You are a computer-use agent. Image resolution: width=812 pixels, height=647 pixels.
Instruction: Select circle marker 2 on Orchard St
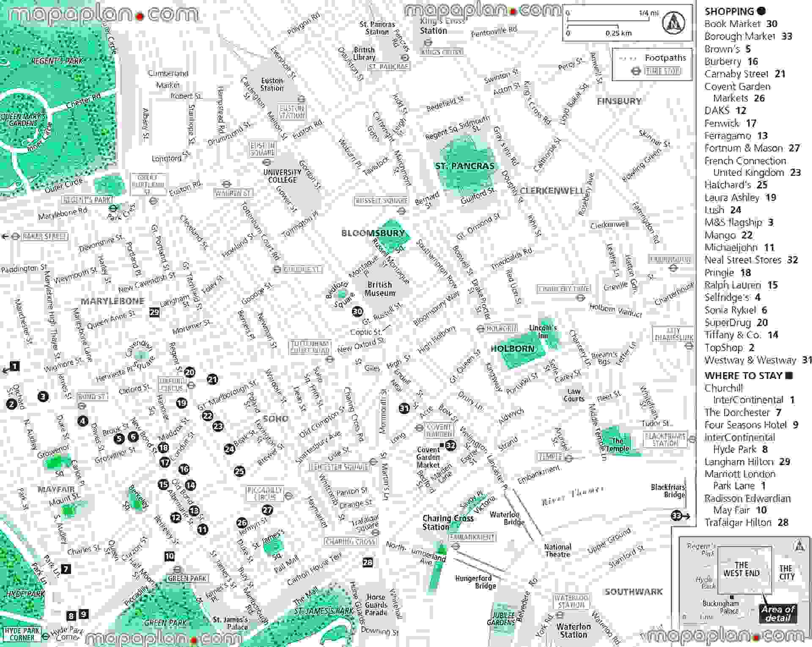click(x=12, y=404)
